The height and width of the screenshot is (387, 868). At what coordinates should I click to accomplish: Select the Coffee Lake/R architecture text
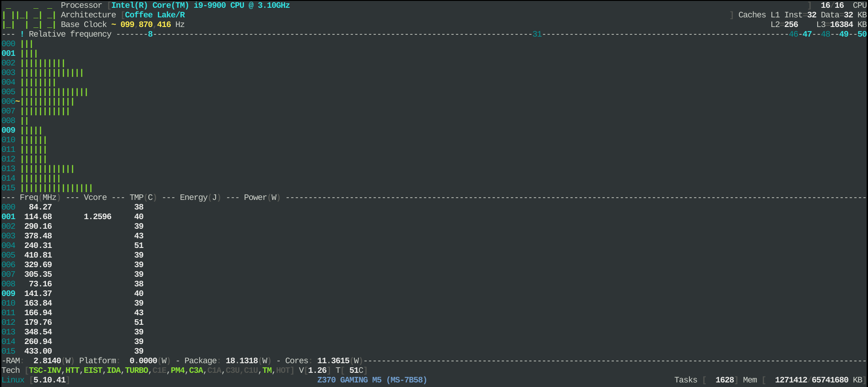[x=155, y=15]
